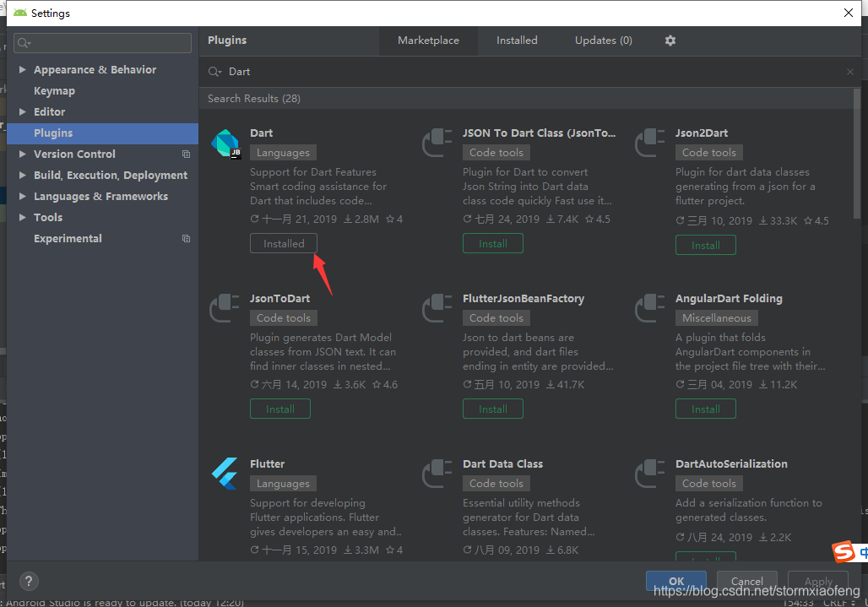Image resolution: width=868 pixels, height=607 pixels.
Task: Click the Code tools tag under JsonToDart
Action: pyautogui.click(x=284, y=318)
